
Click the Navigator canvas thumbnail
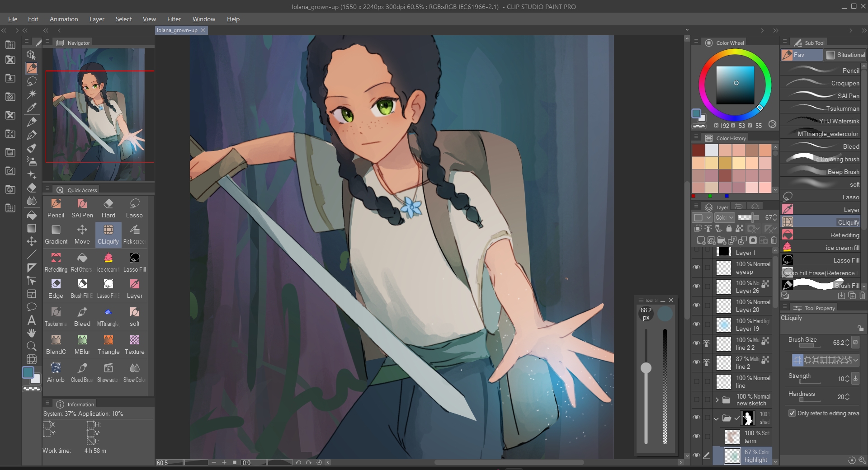99,114
